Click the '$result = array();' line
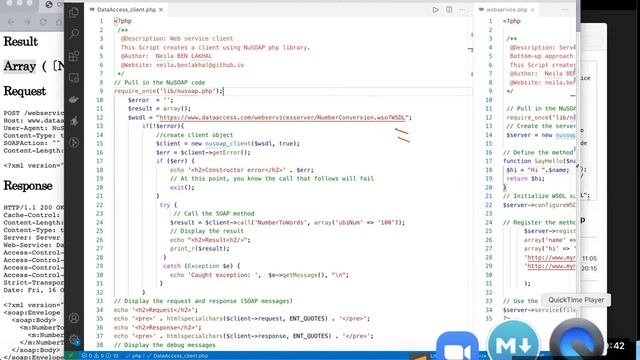The width and height of the screenshot is (640, 360). coord(159,109)
